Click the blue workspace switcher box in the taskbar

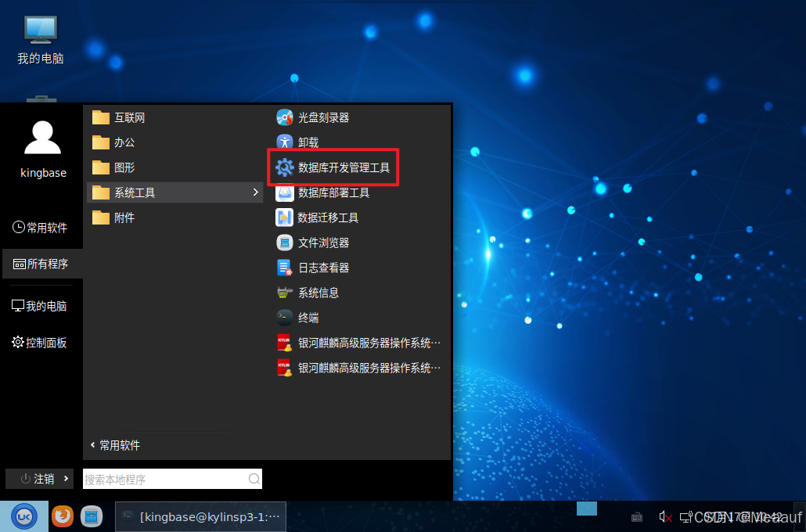click(x=587, y=509)
